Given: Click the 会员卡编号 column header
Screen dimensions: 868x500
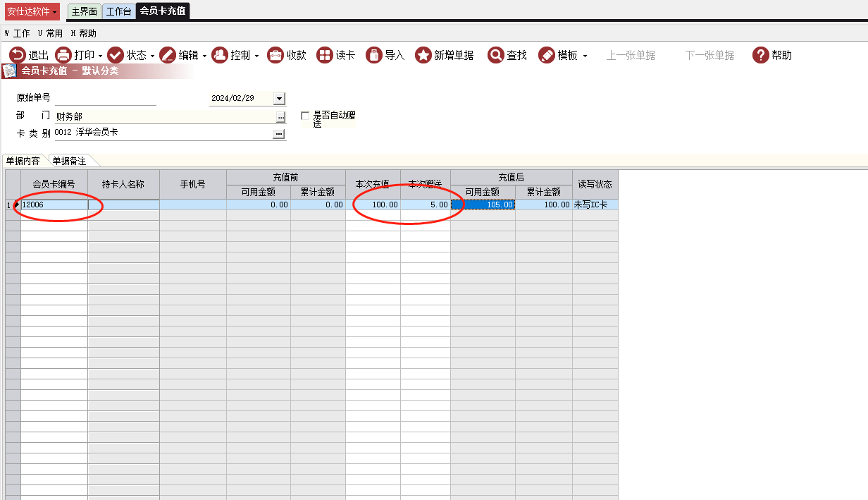Looking at the screenshot, I should pyautogui.click(x=54, y=184).
